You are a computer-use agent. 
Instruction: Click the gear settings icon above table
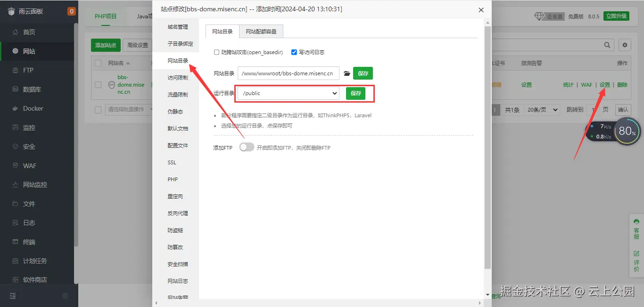pyautogui.click(x=625, y=45)
